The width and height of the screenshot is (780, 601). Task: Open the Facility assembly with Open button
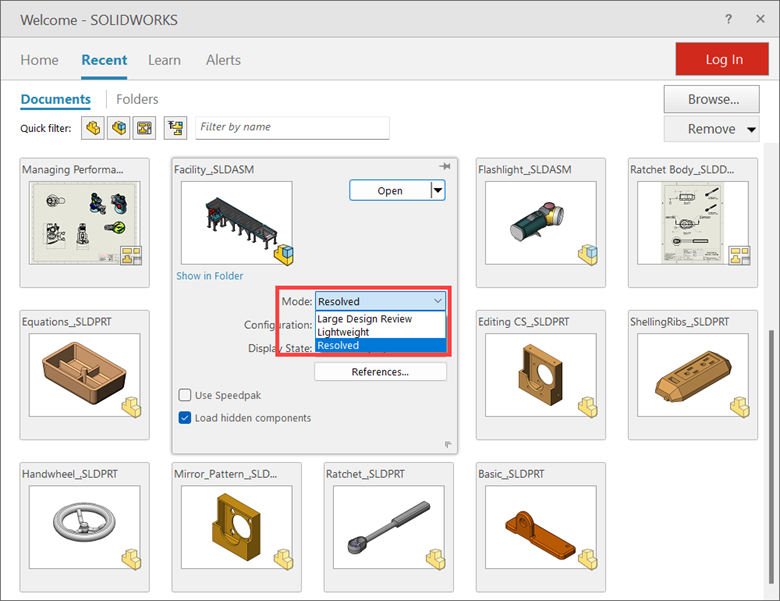click(390, 191)
